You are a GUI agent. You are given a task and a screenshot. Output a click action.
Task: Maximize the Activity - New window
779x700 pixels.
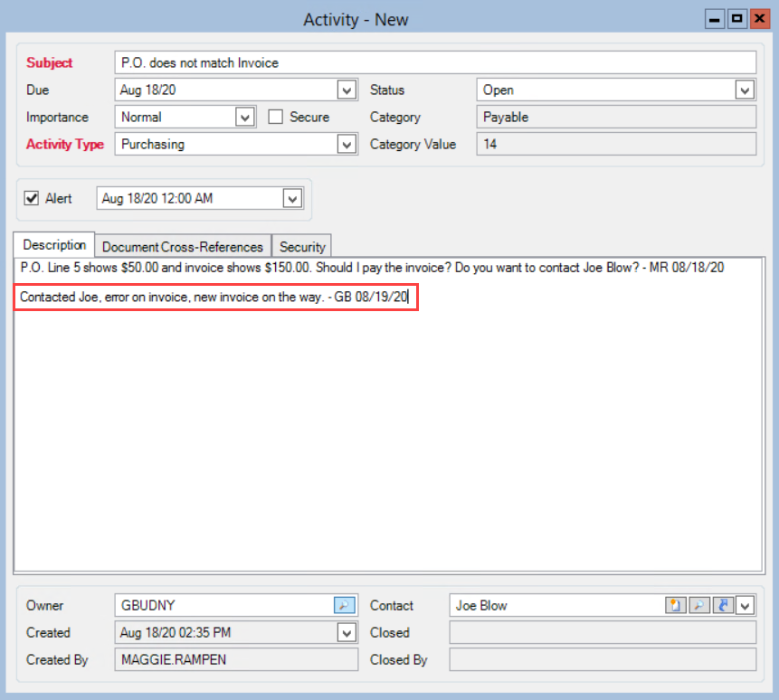(x=737, y=19)
